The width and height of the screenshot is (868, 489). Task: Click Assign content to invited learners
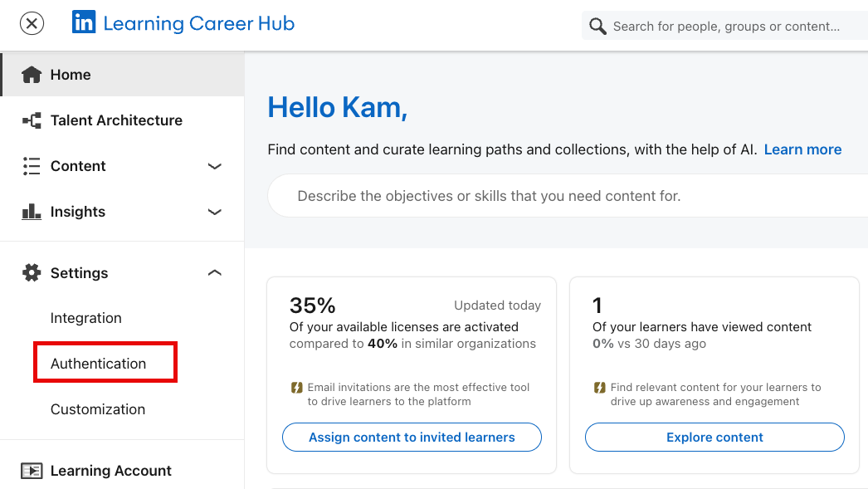point(412,437)
